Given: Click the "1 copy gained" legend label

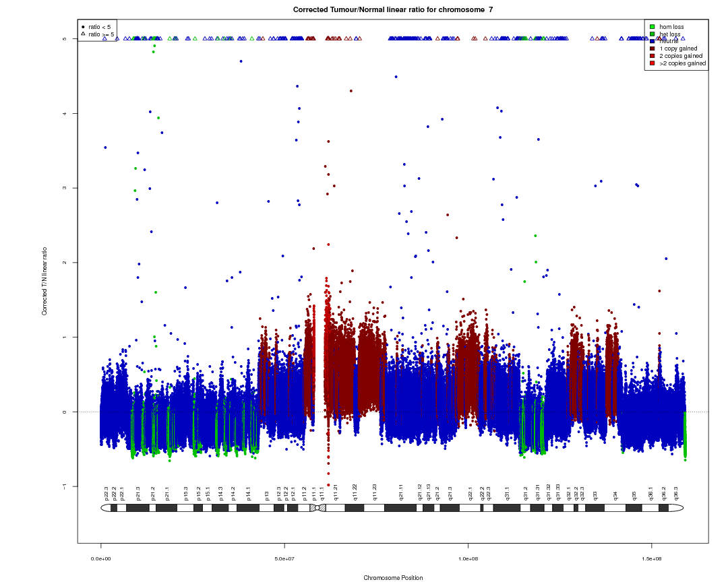Looking at the screenshot, I should 678,48.
